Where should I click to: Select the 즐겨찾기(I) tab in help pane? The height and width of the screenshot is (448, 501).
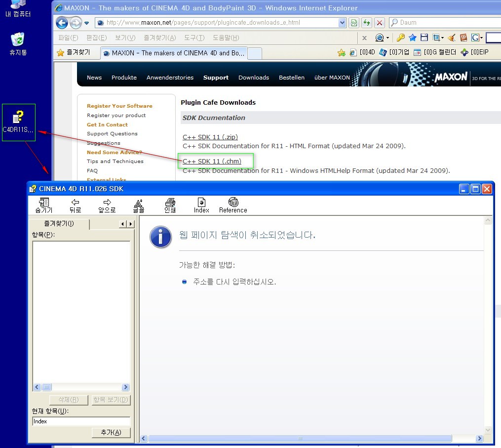[x=59, y=224]
